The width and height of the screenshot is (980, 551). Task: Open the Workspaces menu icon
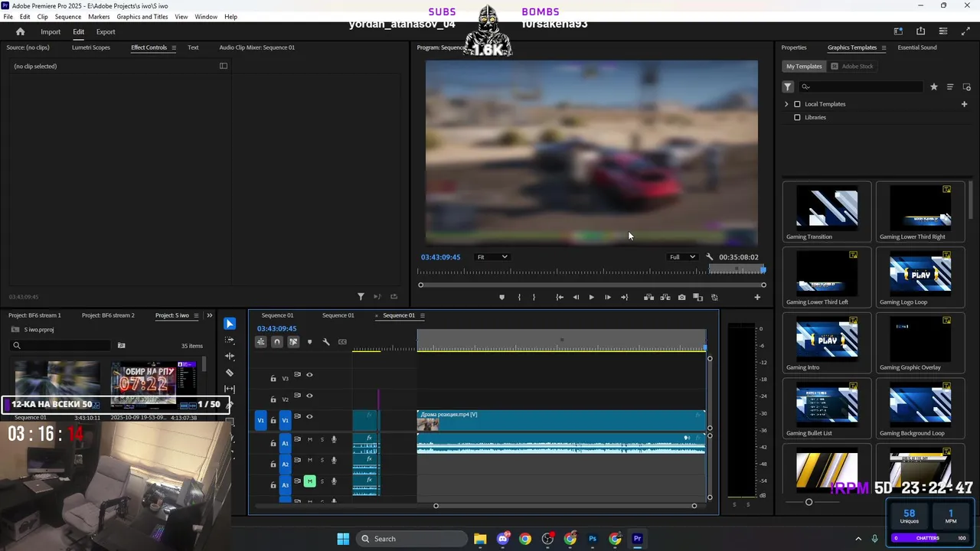click(x=899, y=31)
